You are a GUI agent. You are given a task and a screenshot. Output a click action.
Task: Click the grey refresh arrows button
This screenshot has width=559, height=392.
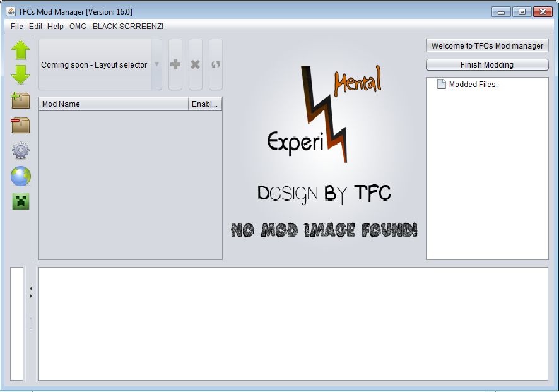coord(216,65)
